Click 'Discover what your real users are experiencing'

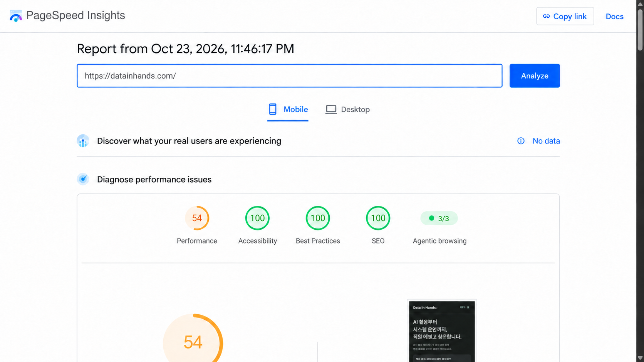[189, 141]
